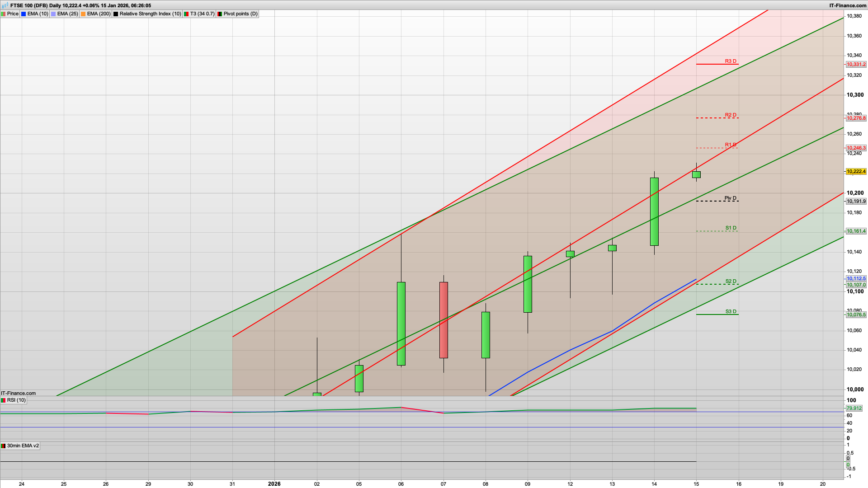Select the 10,222.4 price label on the axis
868x488 pixels.
tap(856, 172)
